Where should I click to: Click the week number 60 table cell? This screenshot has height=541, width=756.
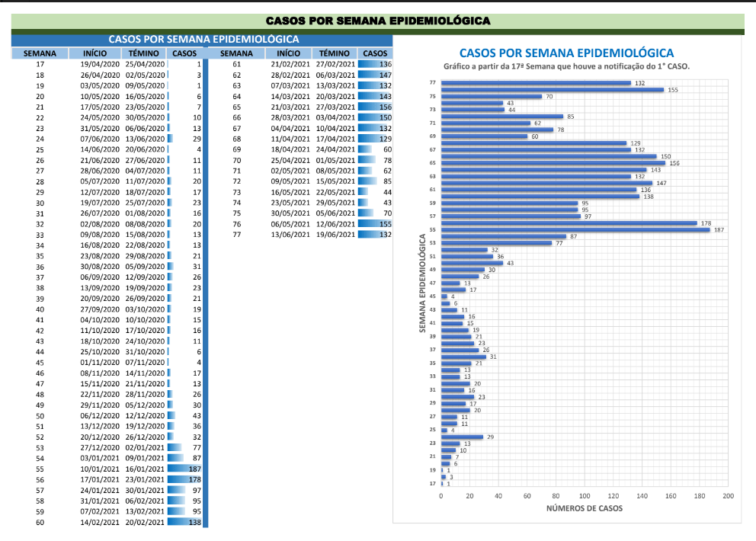40,523
